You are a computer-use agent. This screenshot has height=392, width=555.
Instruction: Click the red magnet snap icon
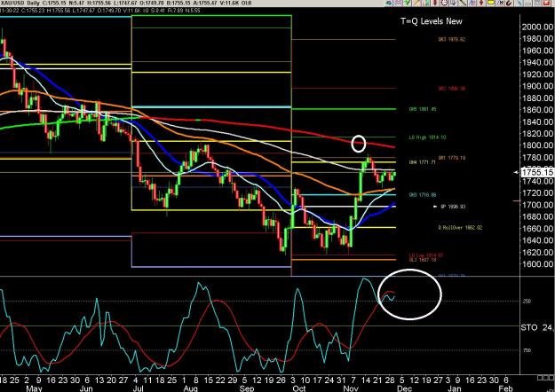point(509,3)
